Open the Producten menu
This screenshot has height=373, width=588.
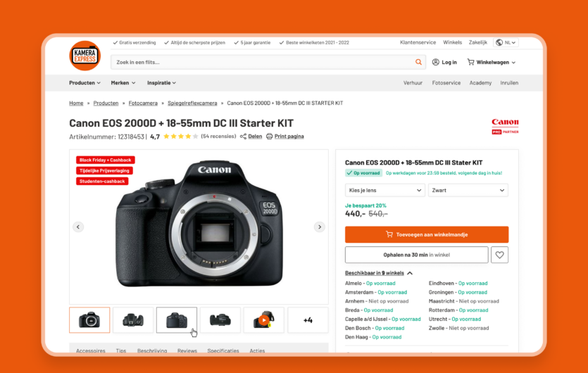coord(85,82)
